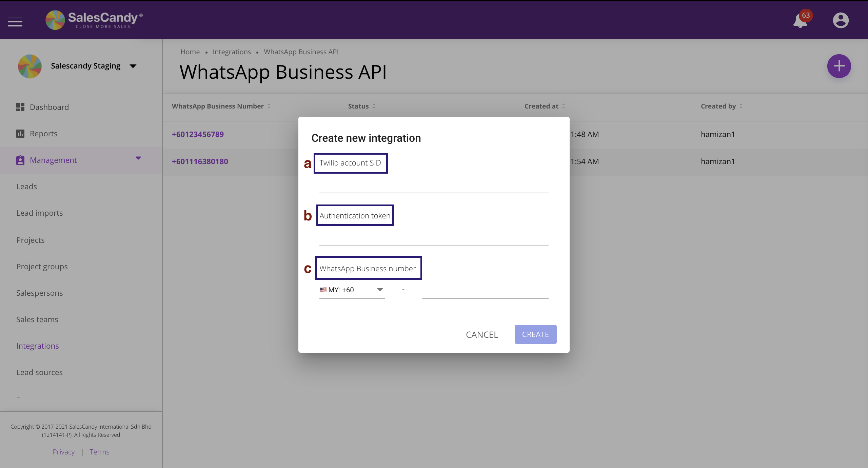868x468 pixels.
Task: Click the +60123456789 WhatsApp number link
Action: [x=198, y=134]
